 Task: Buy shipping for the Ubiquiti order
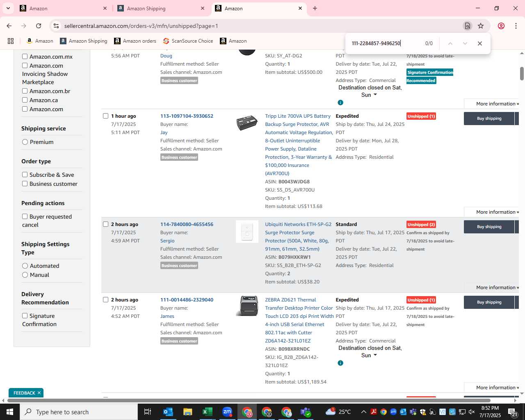[x=489, y=227]
